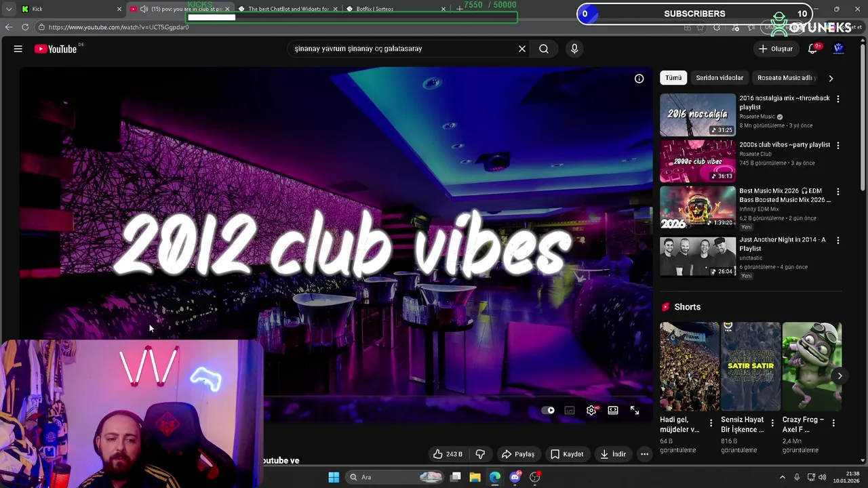Image resolution: width=868 pixels, height=488 pixels.
Task: Open options for Sensiz Hayat short
Action: 772,423
